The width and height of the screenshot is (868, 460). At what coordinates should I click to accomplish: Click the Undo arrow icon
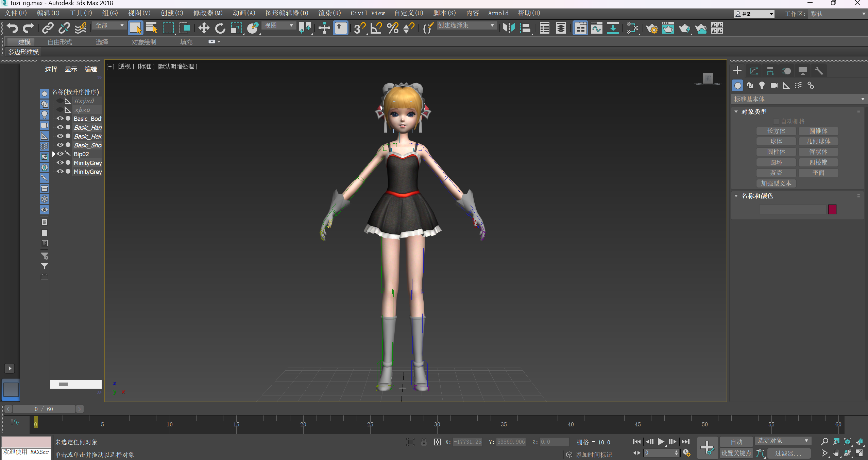pos(12,28)
